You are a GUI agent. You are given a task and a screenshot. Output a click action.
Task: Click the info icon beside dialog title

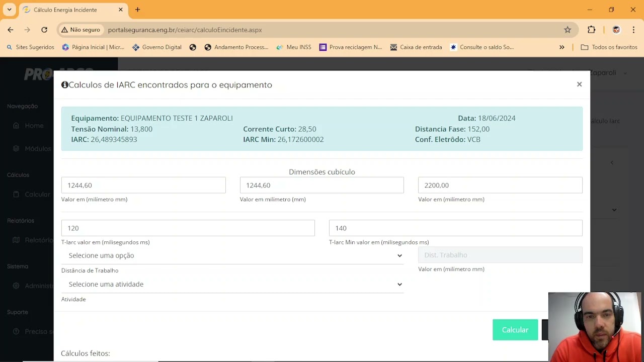click(65, 85)
